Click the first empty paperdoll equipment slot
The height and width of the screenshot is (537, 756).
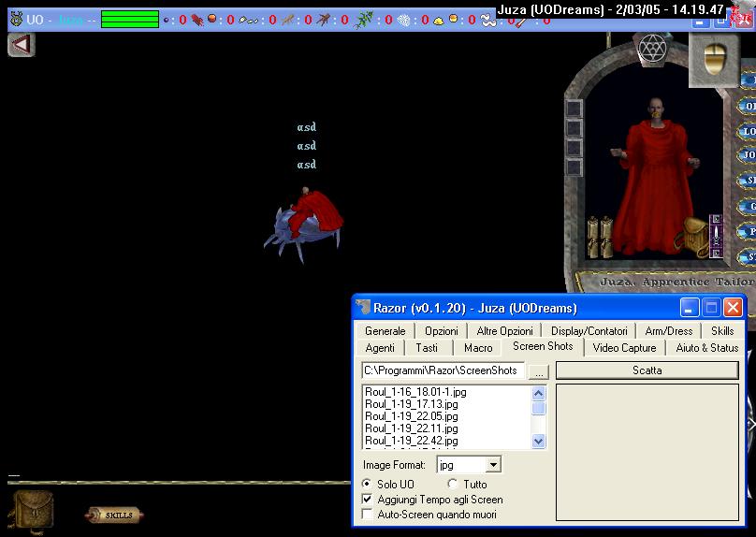pyautogui.click(x=574, y=109)
